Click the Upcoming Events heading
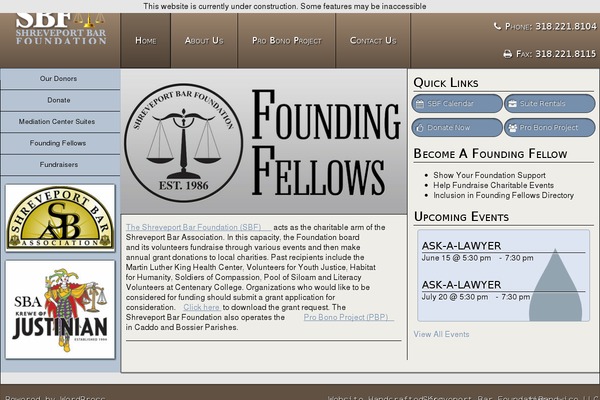This screenshot has height=400, width=600. (461, 217)
